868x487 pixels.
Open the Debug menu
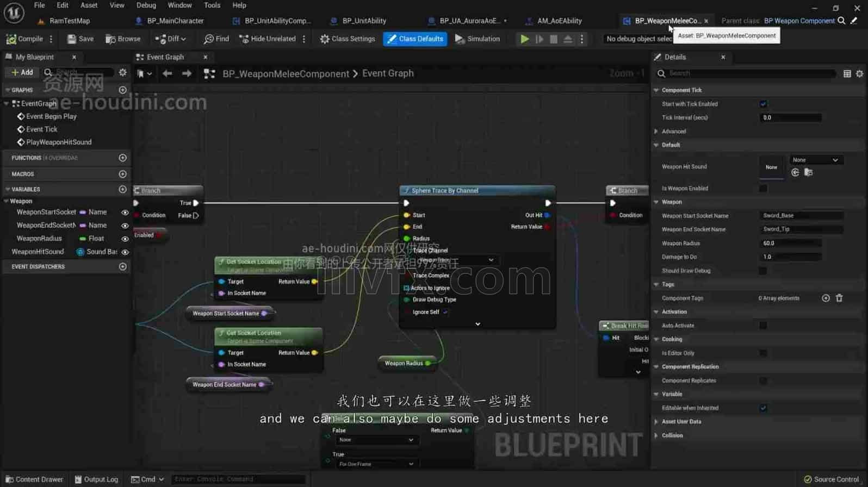(146, 5)
